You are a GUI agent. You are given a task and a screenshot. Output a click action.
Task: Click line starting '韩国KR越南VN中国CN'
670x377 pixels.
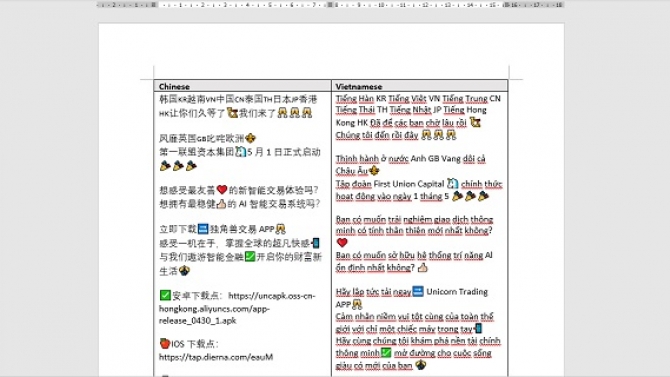[x=238, y=99]
